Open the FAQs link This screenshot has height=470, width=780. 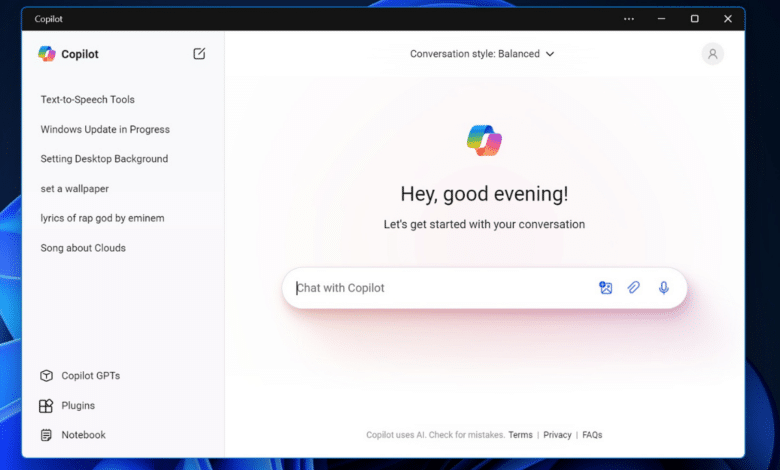(x=592, y=435)
